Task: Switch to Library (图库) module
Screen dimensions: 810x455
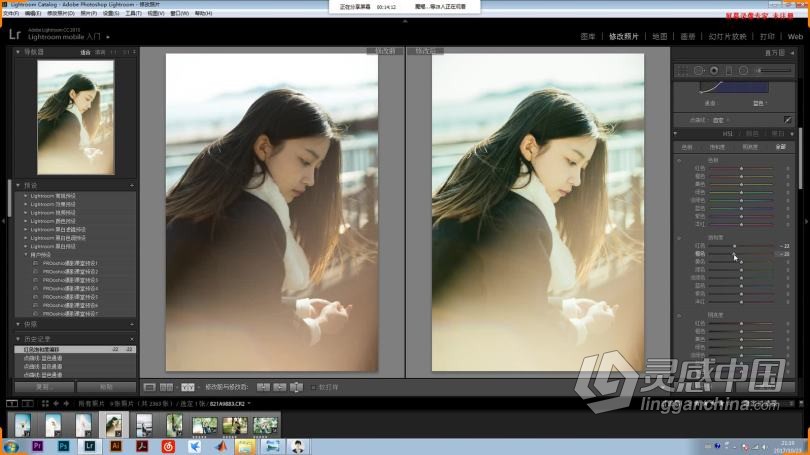Action: (x=588, y=37)
